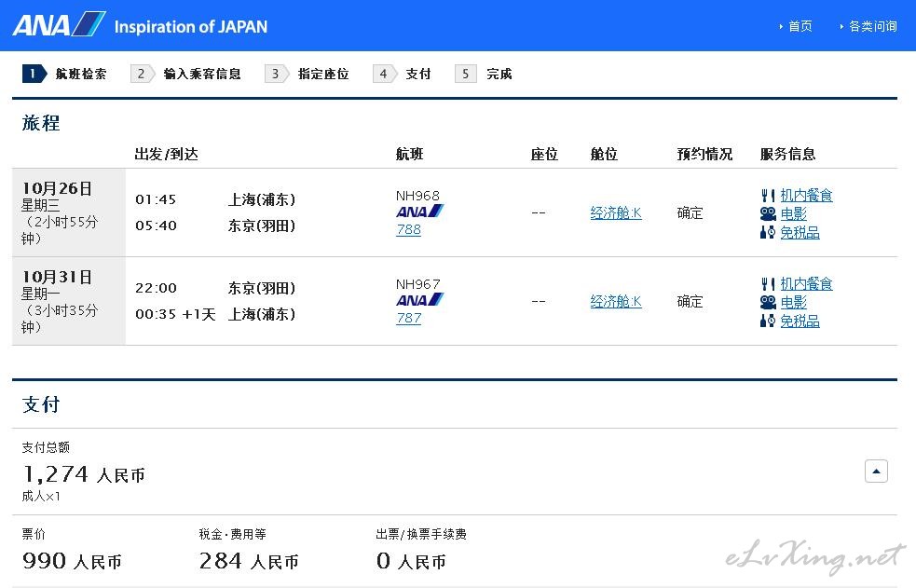
Task: Click the tax value 284 人民币
Action: pos(249,561)
